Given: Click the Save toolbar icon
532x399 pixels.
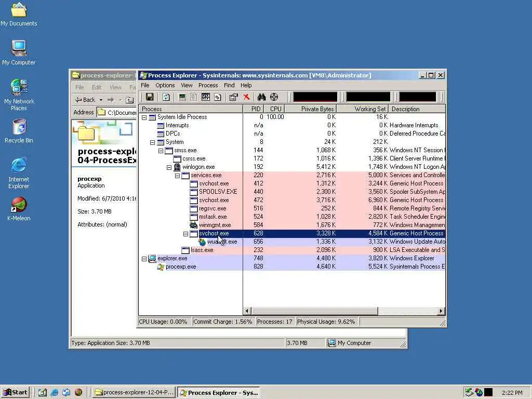Looking at the screenshot, I should [150, 97].
